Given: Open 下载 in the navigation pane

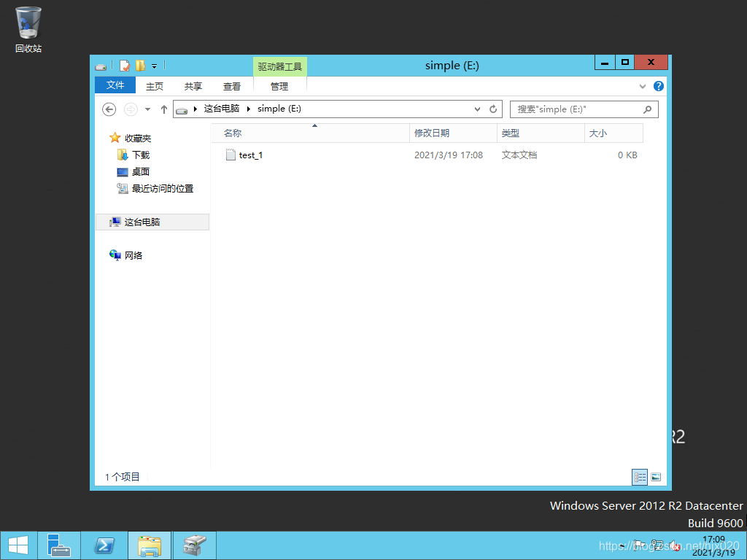Looking at the screenshot, I should point(141,155).
